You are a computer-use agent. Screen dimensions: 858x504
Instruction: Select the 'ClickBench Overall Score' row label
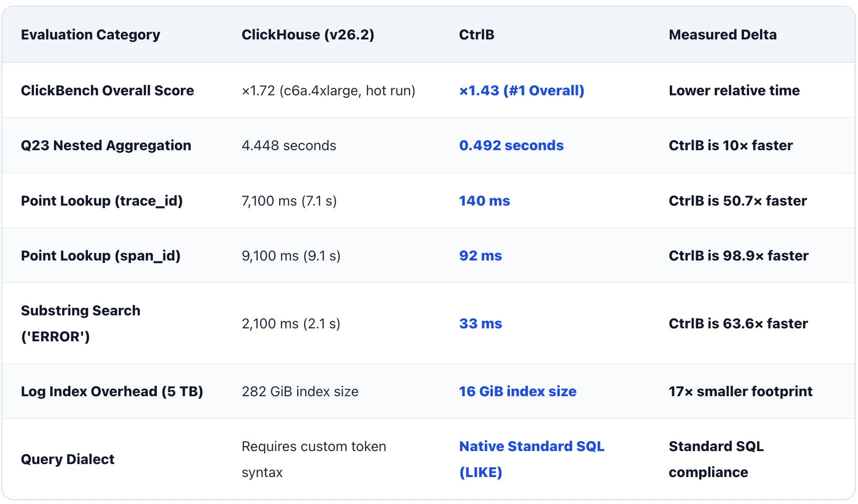pyautogui.click(x=107, y=90)
